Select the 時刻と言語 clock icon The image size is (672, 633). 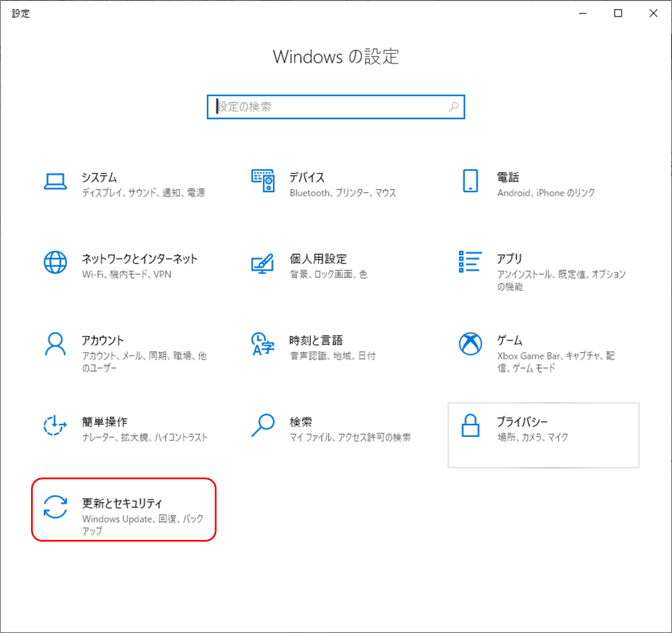(263, 344)
